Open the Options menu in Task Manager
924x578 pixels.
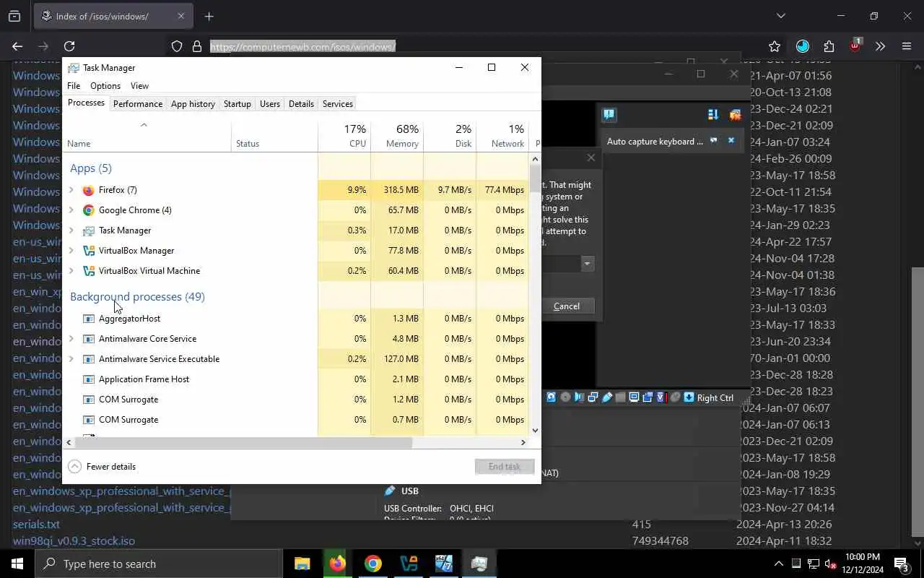click(x=105, y=85)
